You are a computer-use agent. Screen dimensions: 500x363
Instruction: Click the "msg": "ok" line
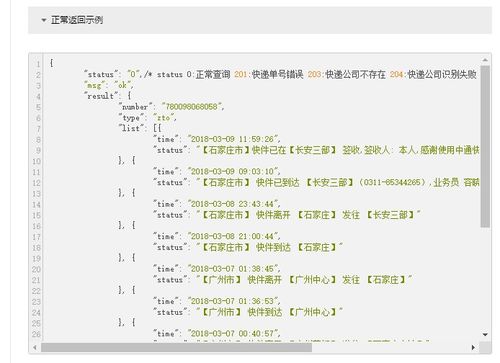tap(109, 85)
